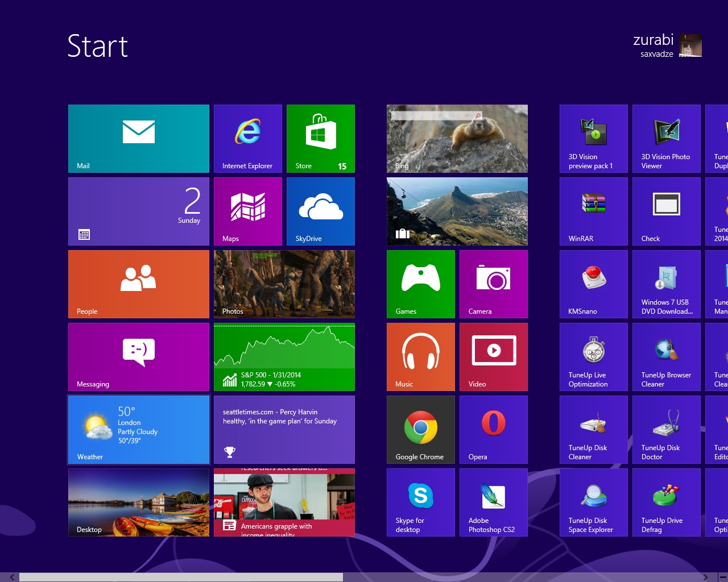Click the scrollbar left arrow
The image size is (728, 582).
pos(12,577)
